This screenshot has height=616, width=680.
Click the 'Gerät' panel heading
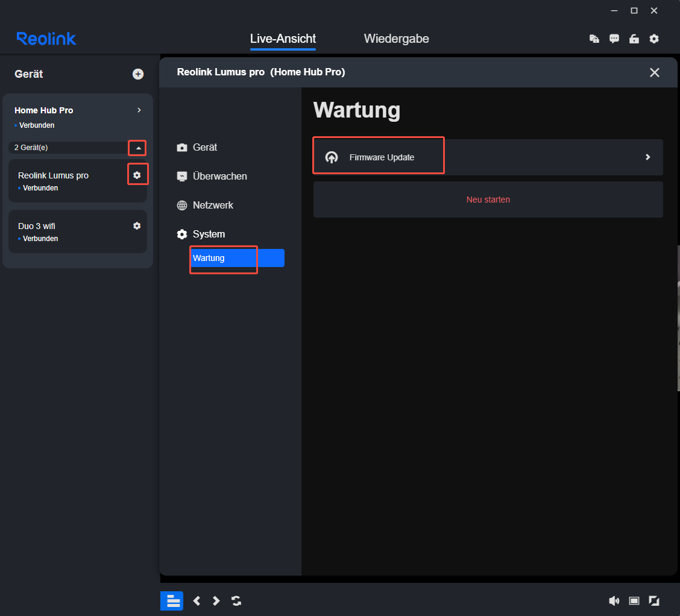[28, 74]
